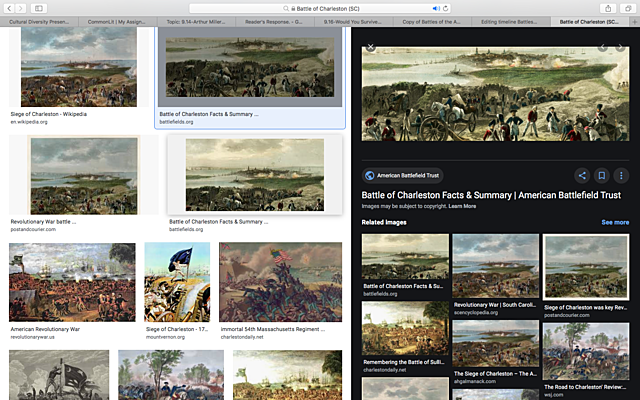This screenshot has height=400, width=640.
Task: Click scencyclopedia.org source text
Action: pos(476,313)
